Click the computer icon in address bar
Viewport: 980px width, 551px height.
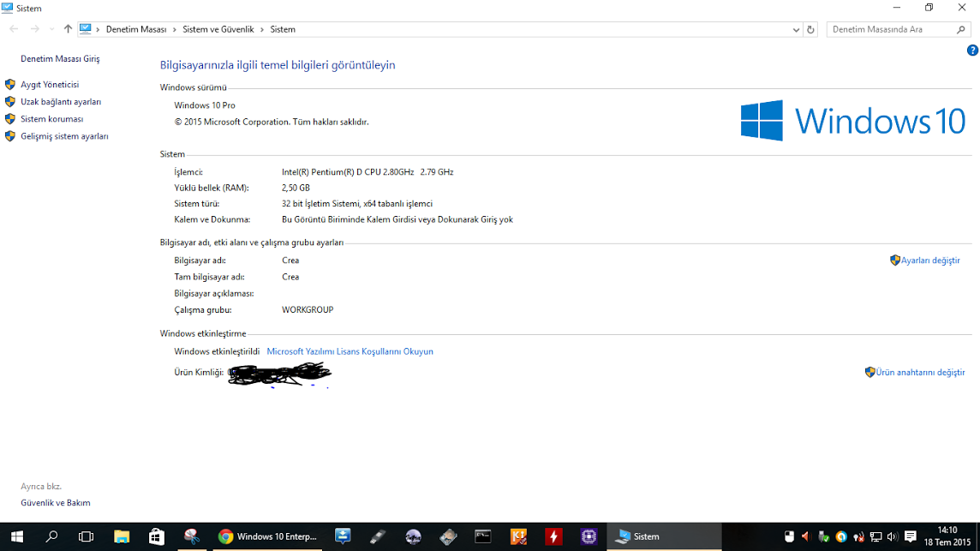pos(86,29)
